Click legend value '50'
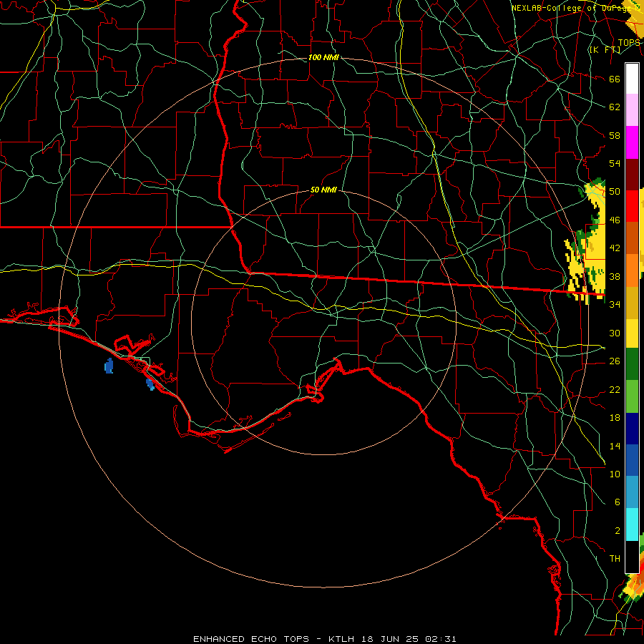Screen dimensions: 644x644 point(615,191)
